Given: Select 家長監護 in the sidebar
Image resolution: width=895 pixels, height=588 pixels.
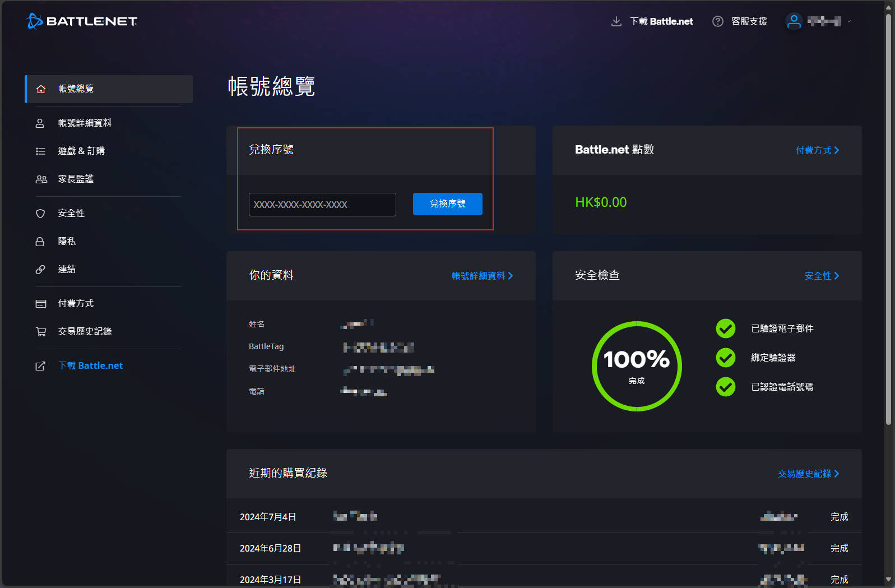Looking at the screenshot, I should (x=76, y=179).
